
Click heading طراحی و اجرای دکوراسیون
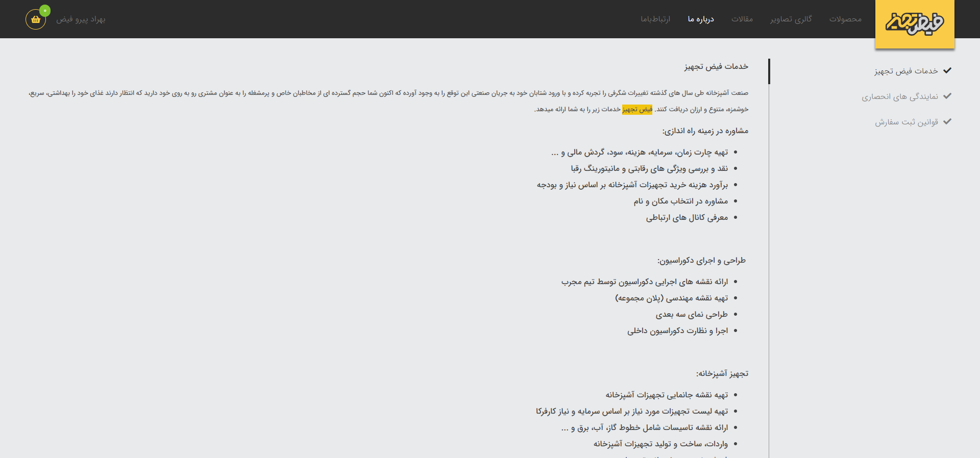(x=701, y=261)
